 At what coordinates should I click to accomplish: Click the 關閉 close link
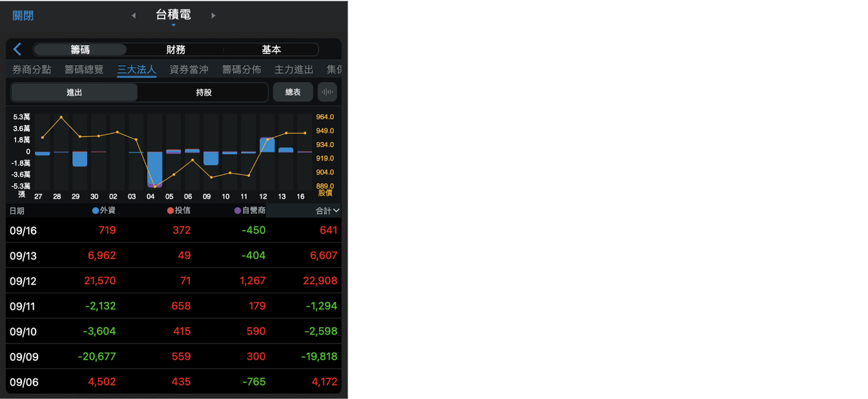pos(23,15)
